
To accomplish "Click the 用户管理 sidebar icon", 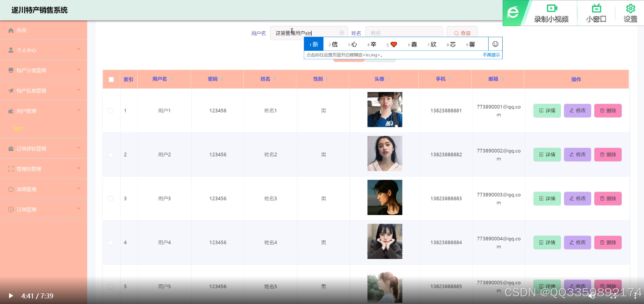I will 11,111.
